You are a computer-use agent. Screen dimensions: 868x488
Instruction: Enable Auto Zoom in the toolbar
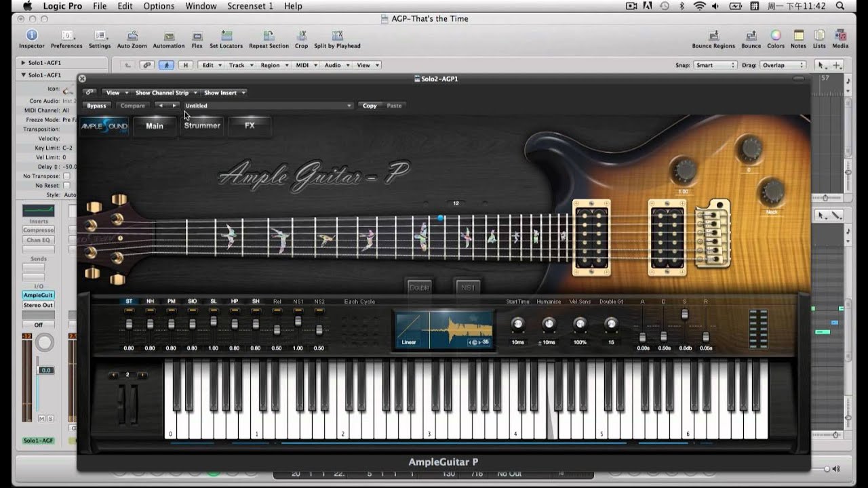point(132,39)
